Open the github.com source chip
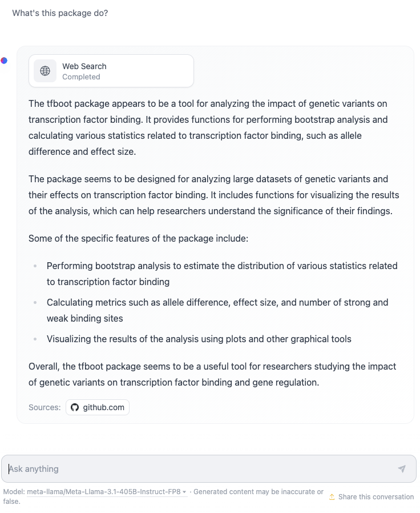 98,407
